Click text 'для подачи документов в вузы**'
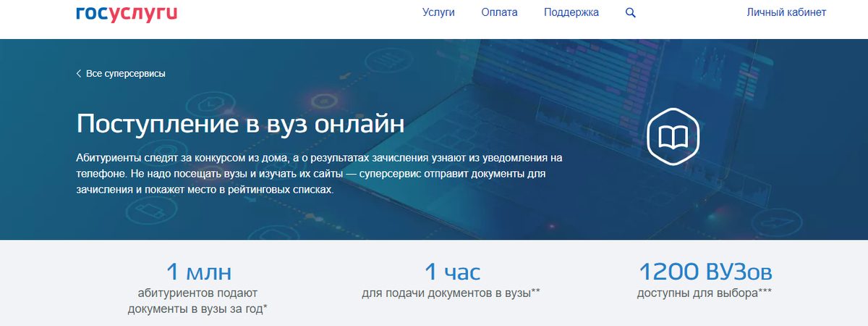Screen dimensions: 868x326 pos(451,293)
